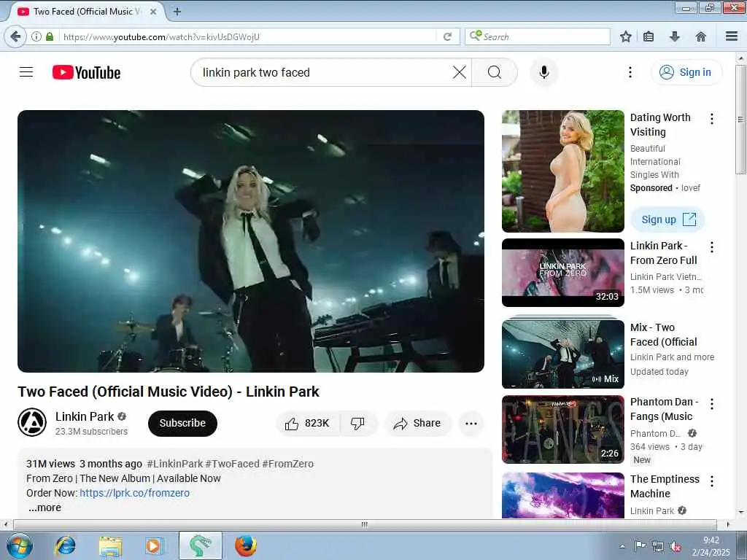This screenshot has height=560, width=747.
Task: Click the ad Sign up button
Action: [x=667, y=219]
